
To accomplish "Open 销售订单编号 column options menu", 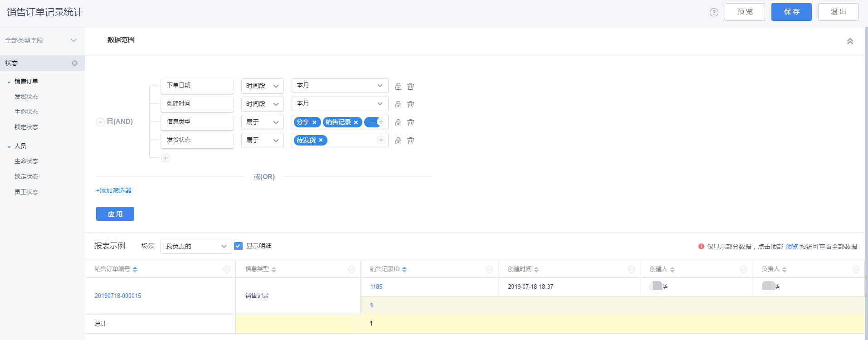I will click(227, 269).
